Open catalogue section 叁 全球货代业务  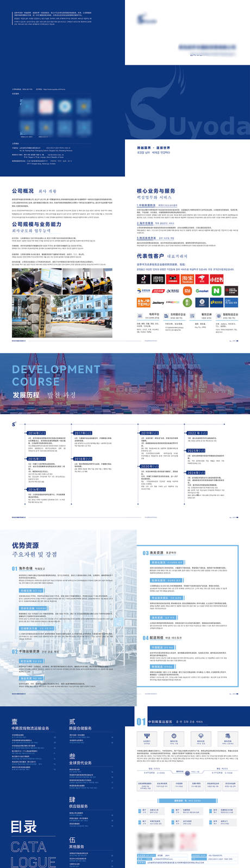[80, 759]
